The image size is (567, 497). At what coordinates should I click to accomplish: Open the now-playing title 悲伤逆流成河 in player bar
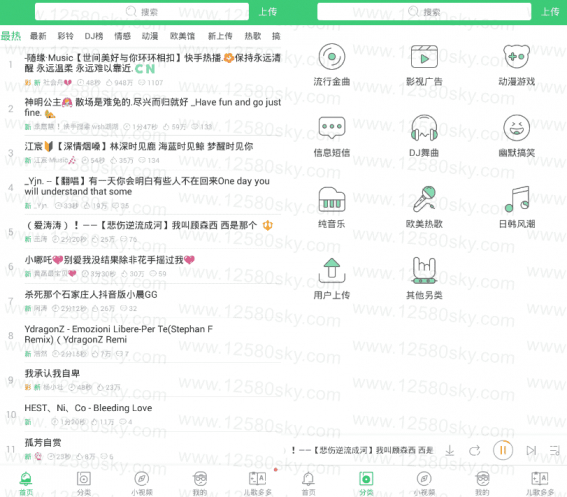point(362,450)
